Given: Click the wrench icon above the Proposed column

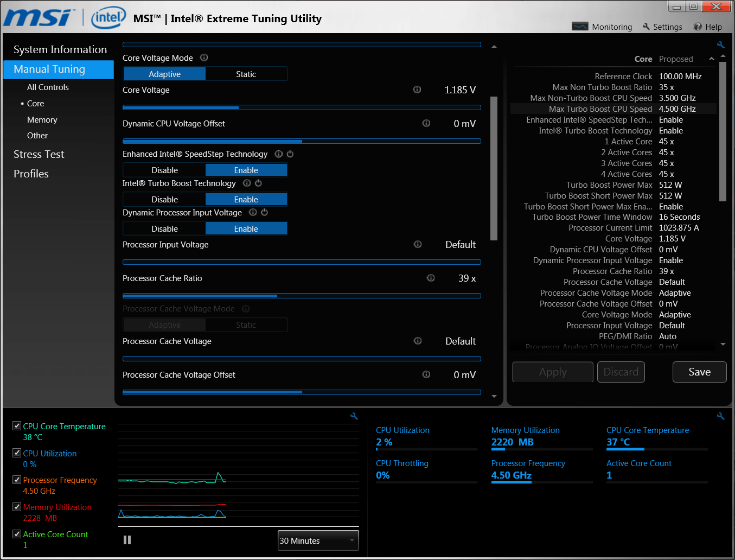Looking at the screenshot, I should pos(720,44).
